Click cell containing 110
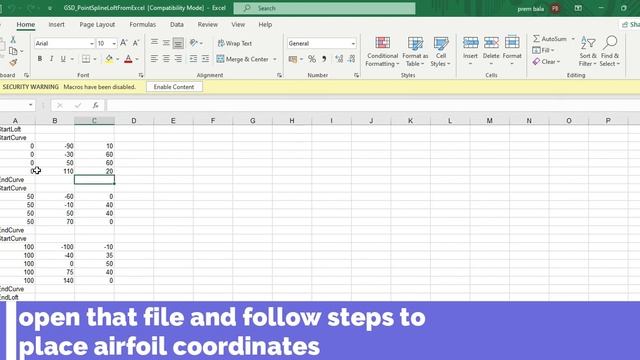Image resolution: width=640 pixels, height=360 pixels. (55, 171)
